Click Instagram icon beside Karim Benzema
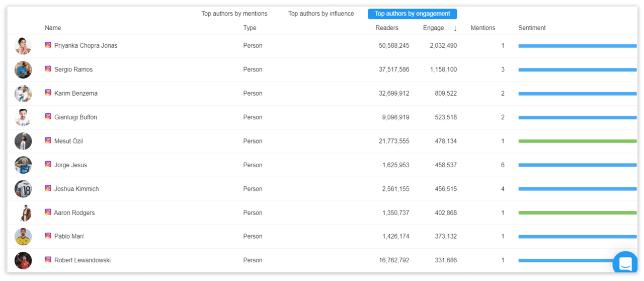 click(48, 93)
